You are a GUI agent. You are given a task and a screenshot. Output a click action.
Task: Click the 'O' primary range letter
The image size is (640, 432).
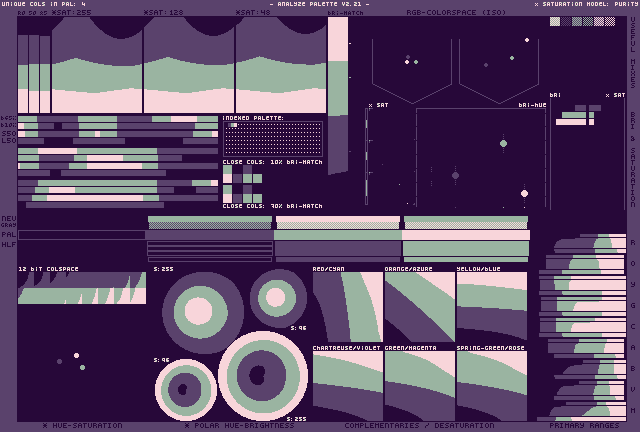[x=633, y=263]
